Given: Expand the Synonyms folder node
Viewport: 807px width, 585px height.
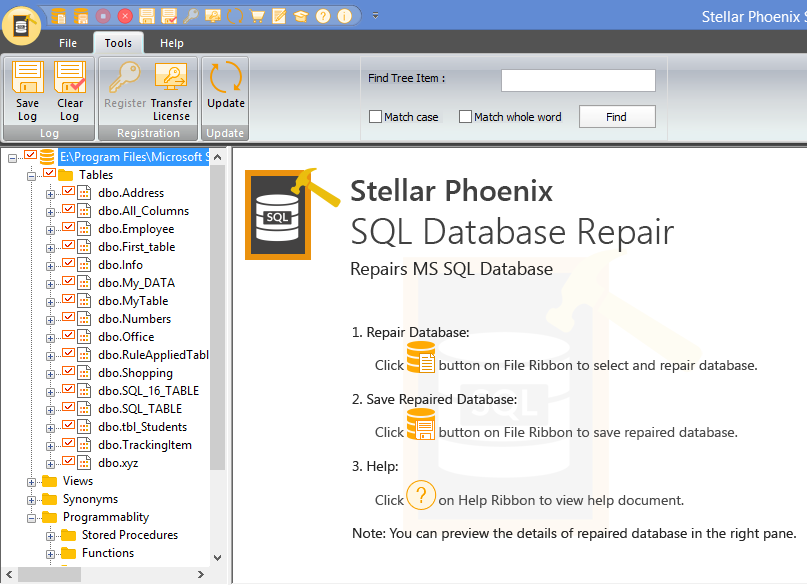Looking at the screenshot, I should coord(31,500).
